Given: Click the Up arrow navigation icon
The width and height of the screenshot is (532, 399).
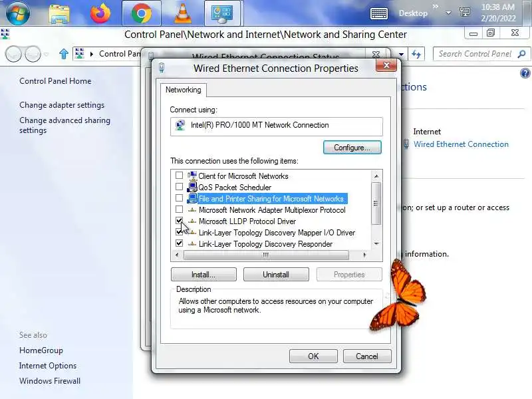Looking at the screenshot, I should pyautogui.click(x=63, y=54).
